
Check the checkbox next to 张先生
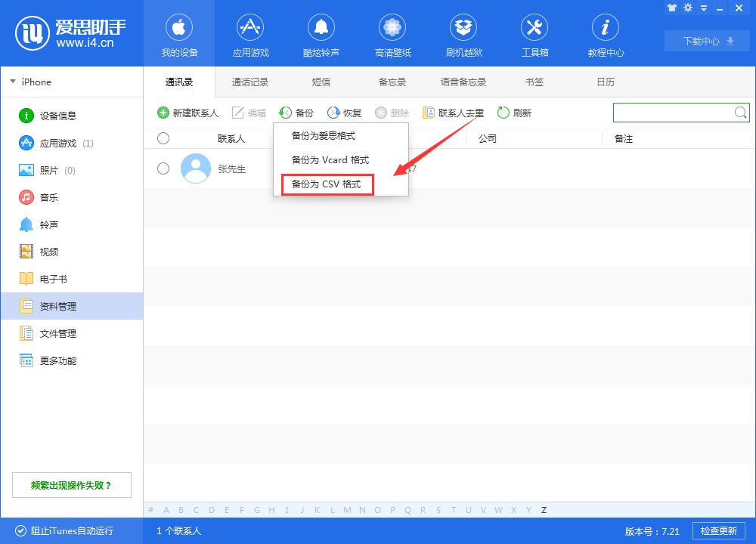click(163, 169)
